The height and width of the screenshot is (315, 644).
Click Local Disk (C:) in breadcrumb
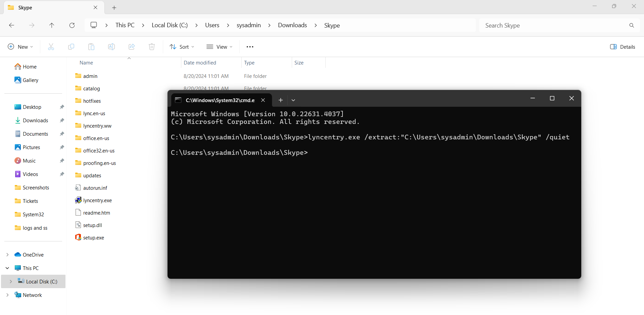tap(170, 25)
